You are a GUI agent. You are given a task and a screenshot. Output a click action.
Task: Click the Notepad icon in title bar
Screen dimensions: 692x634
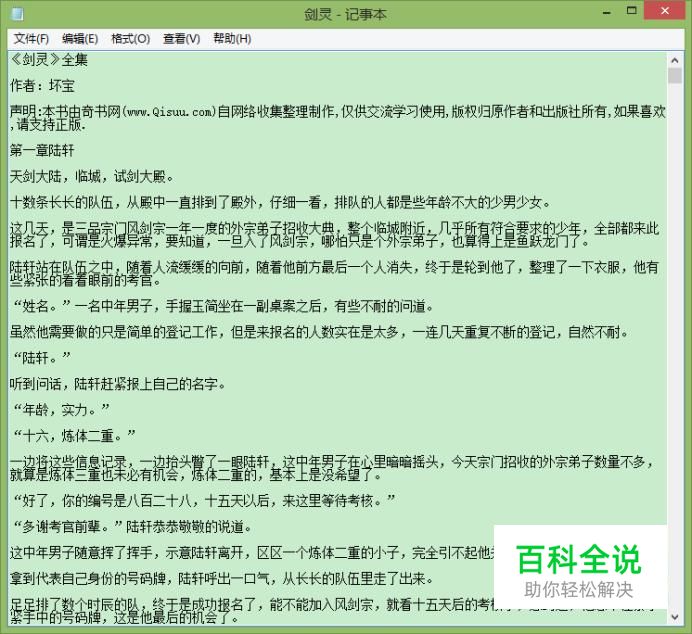point(17,15)
